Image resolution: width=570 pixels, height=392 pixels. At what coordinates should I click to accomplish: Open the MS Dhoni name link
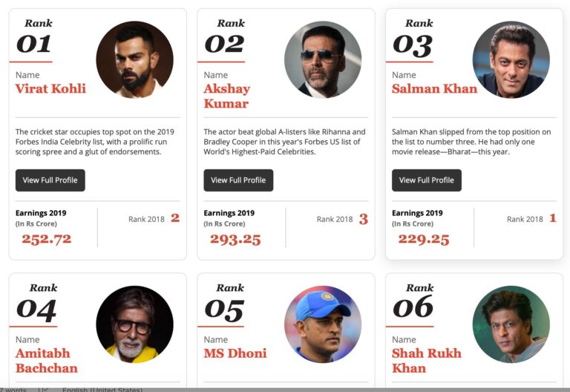pyautogui.click(x=235, y=353)
